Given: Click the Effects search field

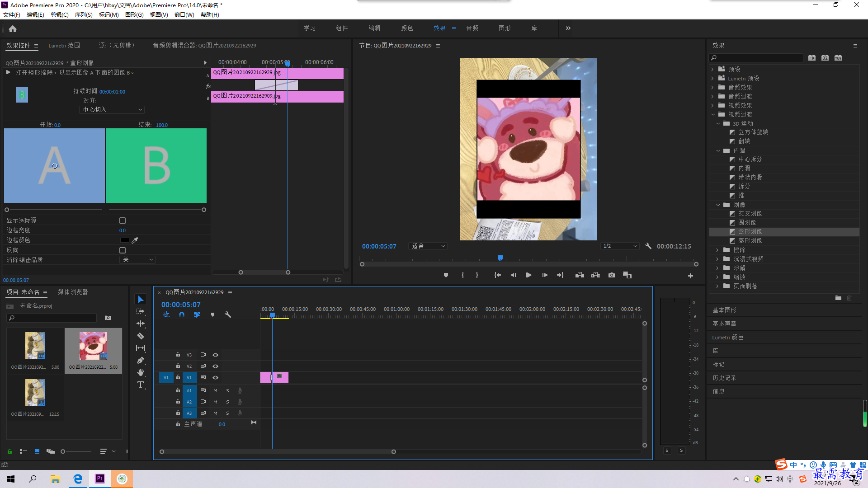Looking at the screenshot, I should point(756,58).
